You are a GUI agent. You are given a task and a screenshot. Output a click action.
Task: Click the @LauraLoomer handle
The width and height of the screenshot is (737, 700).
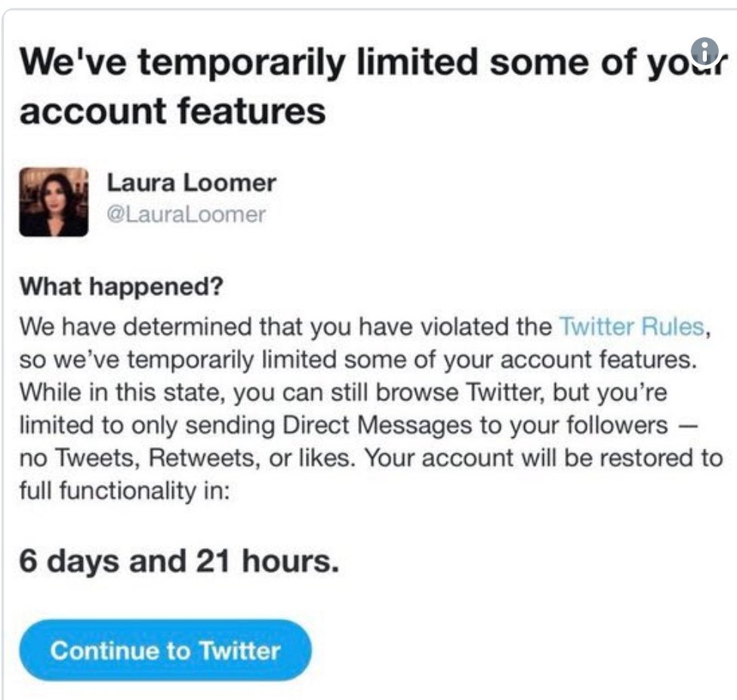coord(186,214)
